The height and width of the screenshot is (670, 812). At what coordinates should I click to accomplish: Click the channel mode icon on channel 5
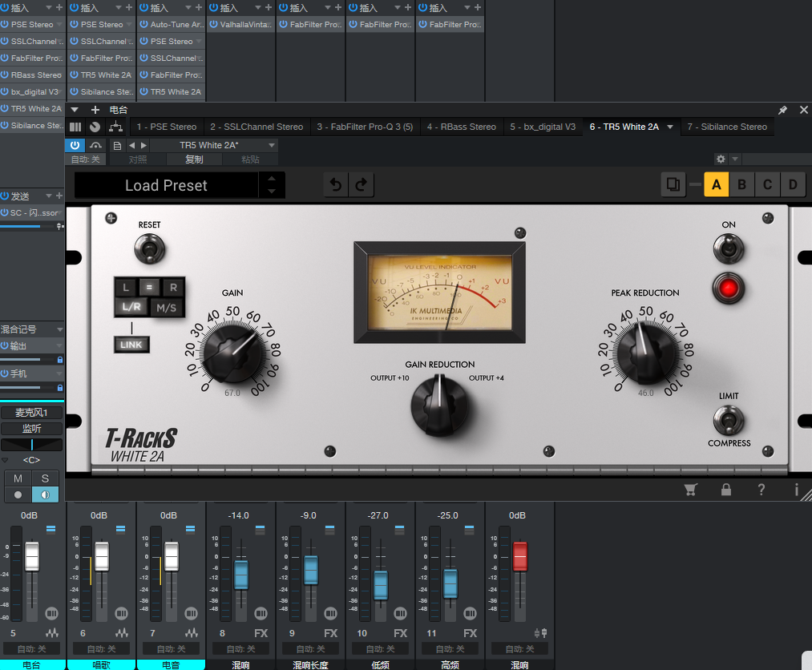pyautogui.click(x=52, y=614)
